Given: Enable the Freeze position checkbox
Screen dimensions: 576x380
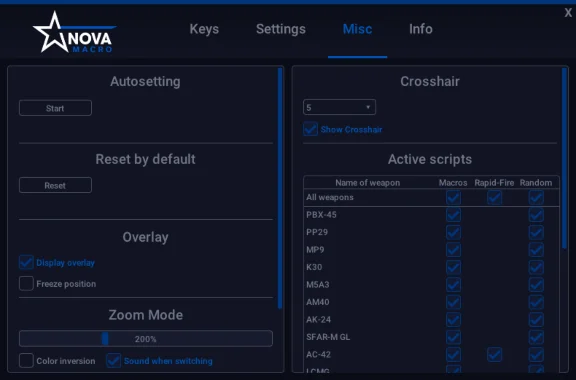Looking at the screenshot, I should (26, 283).
